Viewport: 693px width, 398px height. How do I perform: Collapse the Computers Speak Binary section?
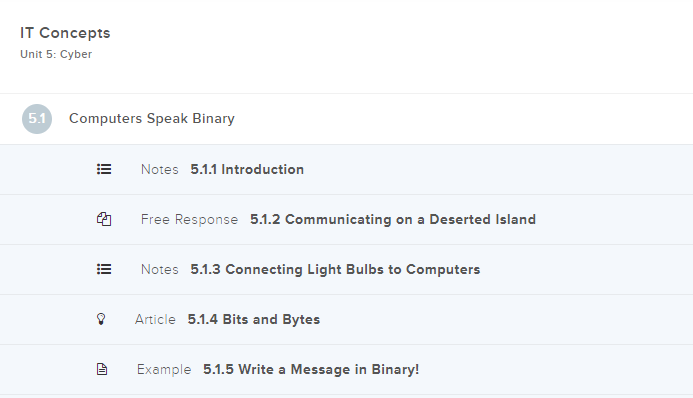coord(346,119)
